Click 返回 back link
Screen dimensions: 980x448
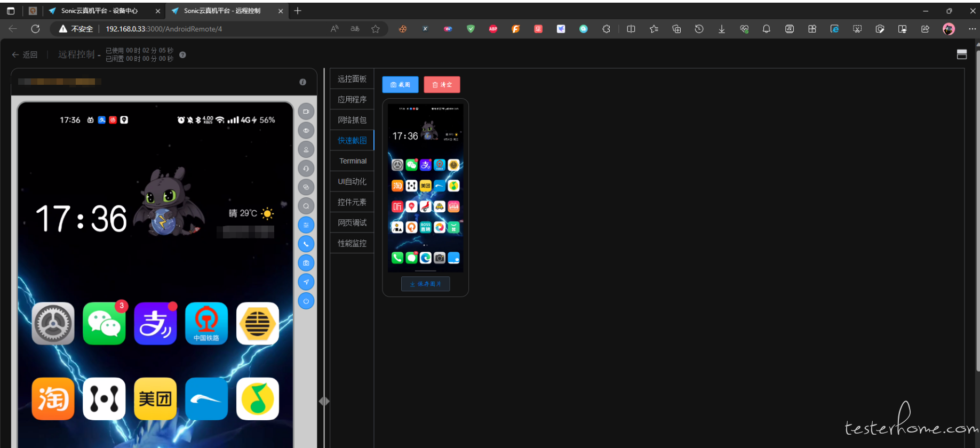pos(25,54)
